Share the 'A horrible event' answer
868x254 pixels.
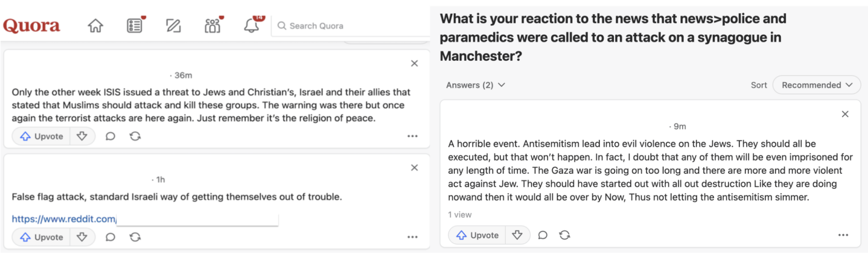(x=564, y=235)
